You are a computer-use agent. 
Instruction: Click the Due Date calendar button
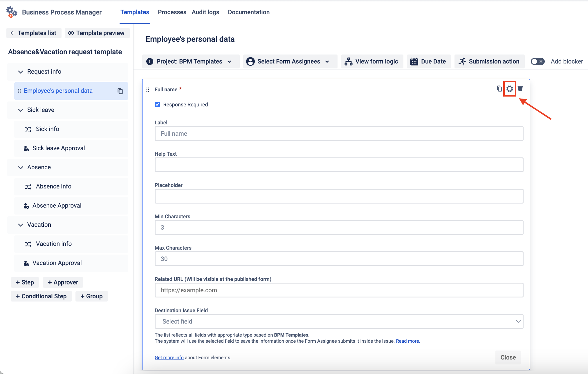[x=428, y=61]
